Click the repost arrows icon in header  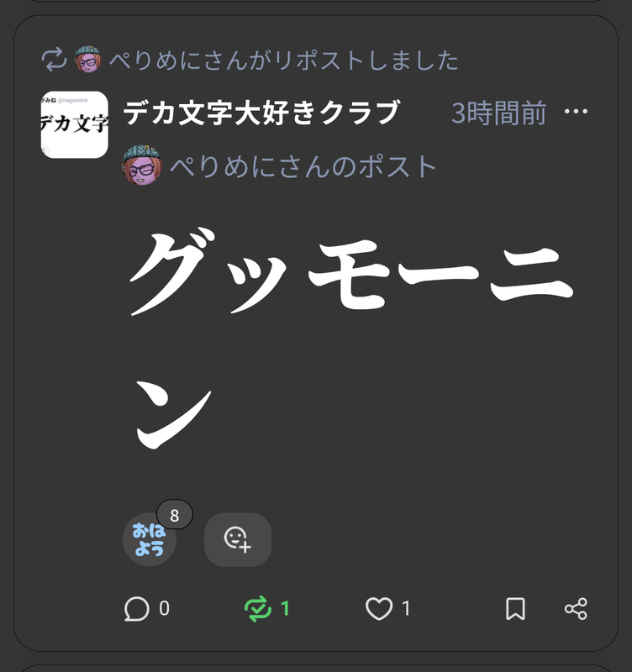point(54,60)
